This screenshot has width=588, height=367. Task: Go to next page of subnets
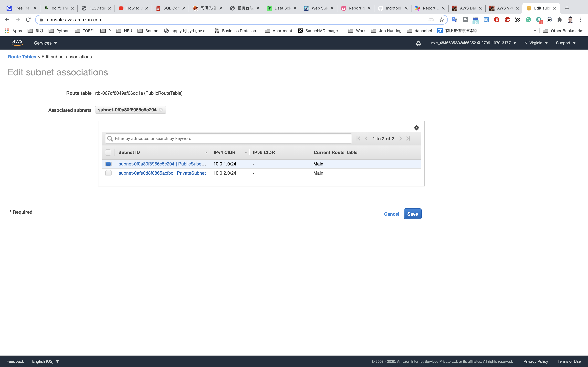[400, 138]
